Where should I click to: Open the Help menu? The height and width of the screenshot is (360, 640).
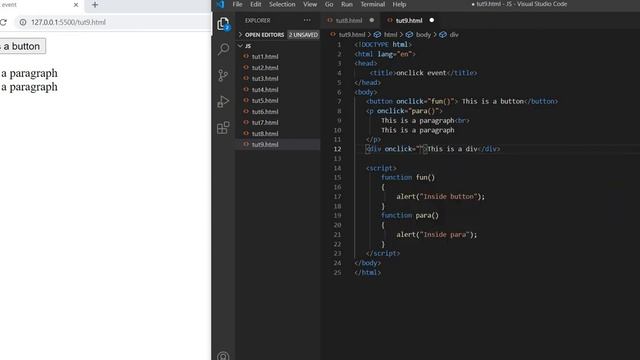point(399,4)
